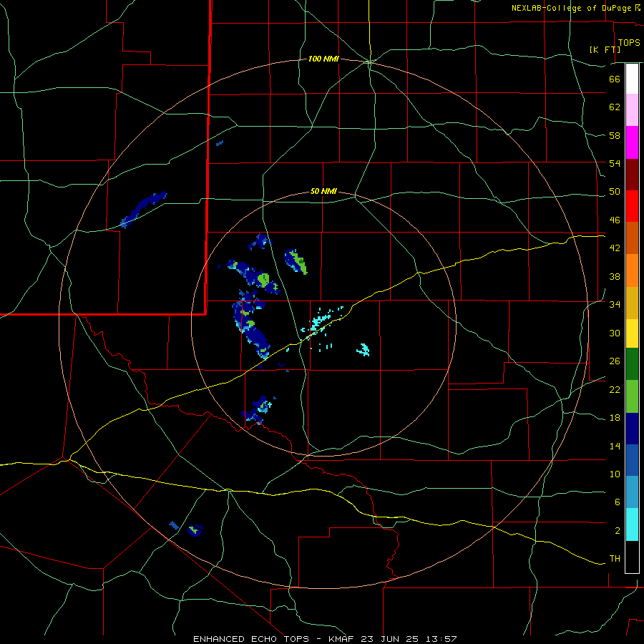This screenshot has height=644, width=644.
Task: Pick the navy blue legend swatch
Action: pos(632,429)
